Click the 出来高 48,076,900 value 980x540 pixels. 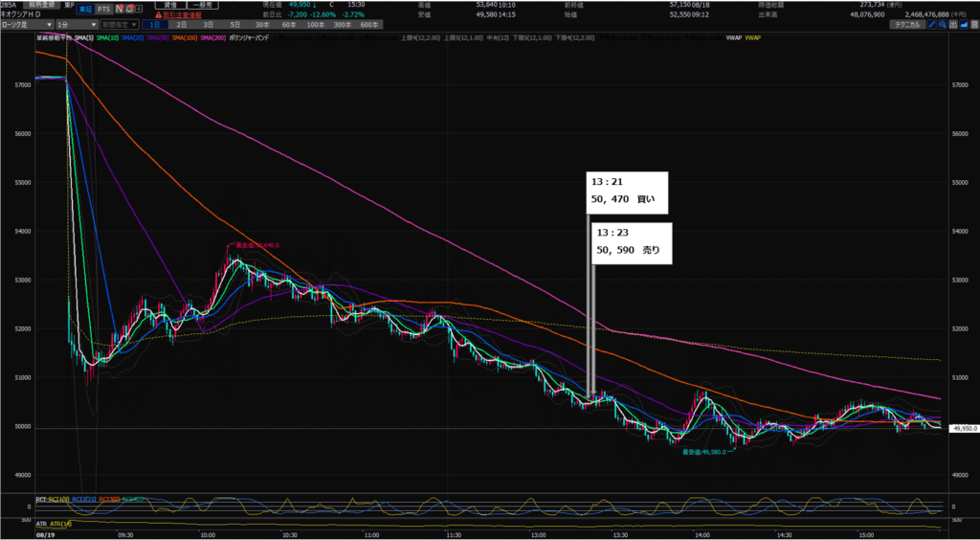[x=867, y=14]
